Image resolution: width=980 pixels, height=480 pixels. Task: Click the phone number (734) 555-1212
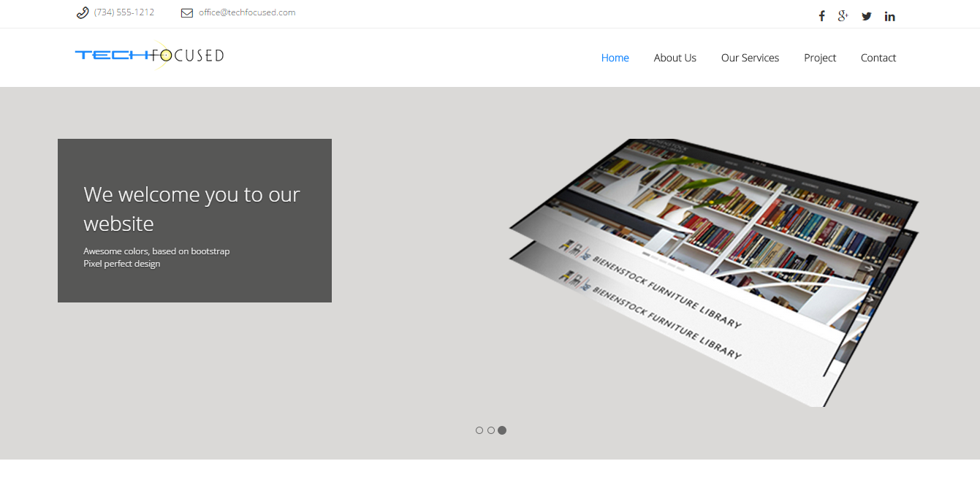click(x=124, y=12)
